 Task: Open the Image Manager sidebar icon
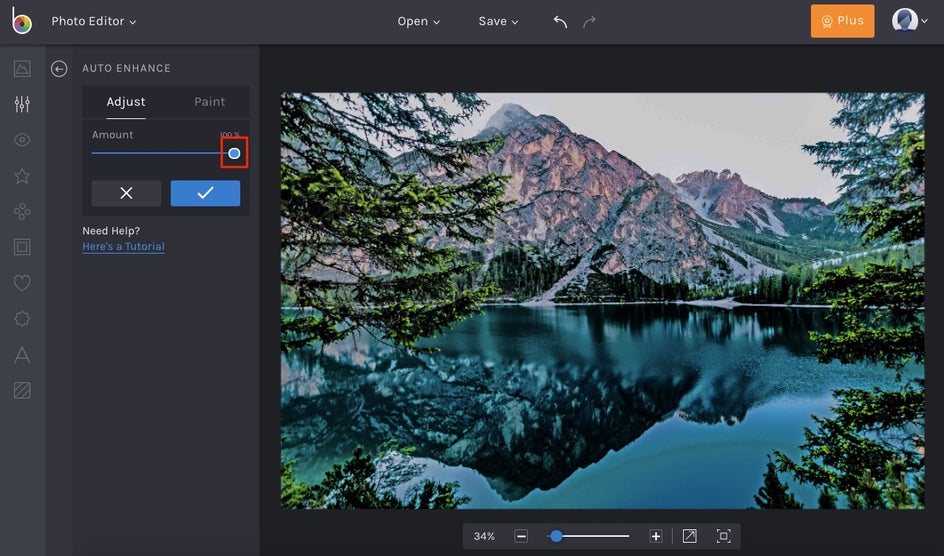22,69
